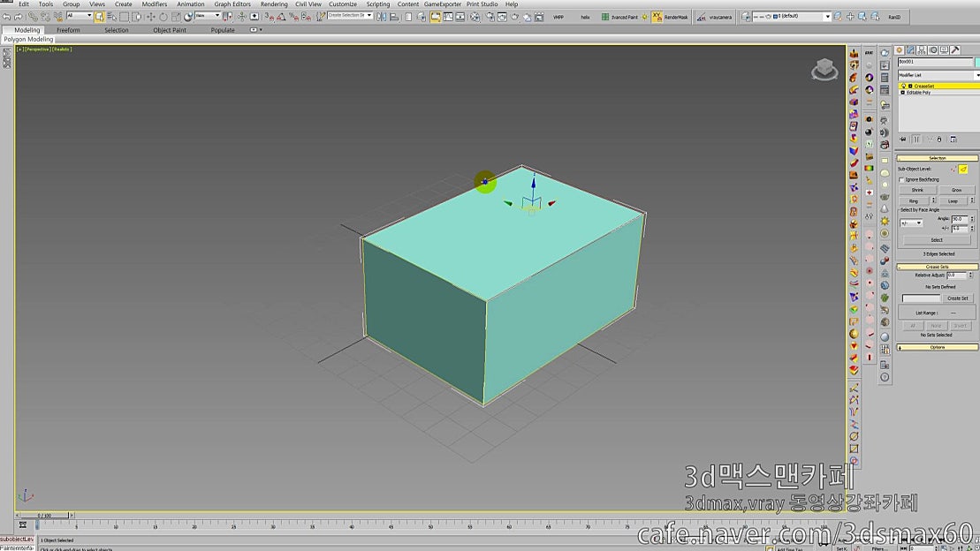Viewport: 980px width, 551px height.
Task: Open the Select by Name dialog icon
Action: click(x=112, y=16)
